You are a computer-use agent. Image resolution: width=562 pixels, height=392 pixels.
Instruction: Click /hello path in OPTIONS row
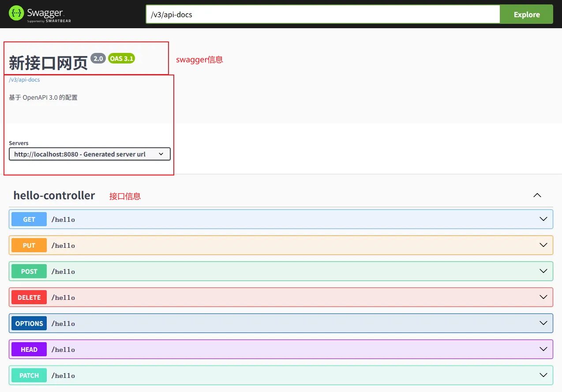click(x=63, y=324)
